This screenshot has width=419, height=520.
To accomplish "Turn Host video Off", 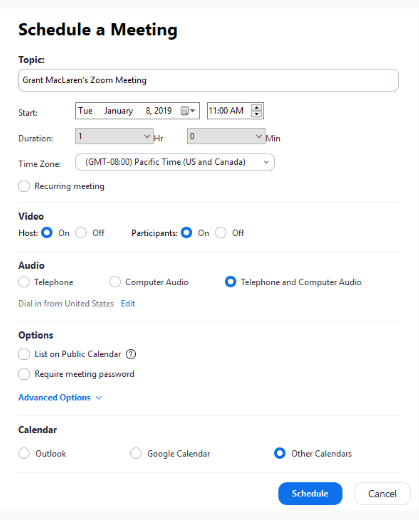I will 81,233.
